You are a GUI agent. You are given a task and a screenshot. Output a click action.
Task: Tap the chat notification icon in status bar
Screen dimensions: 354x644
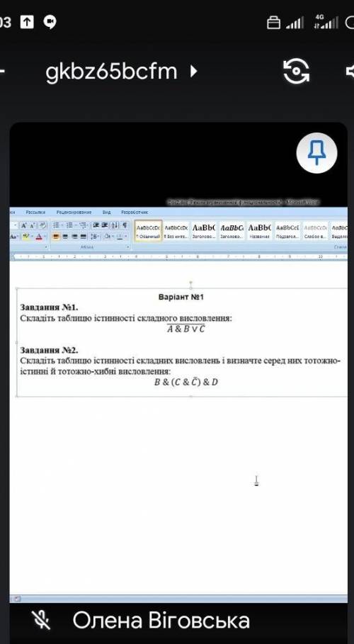coord(50,22)
